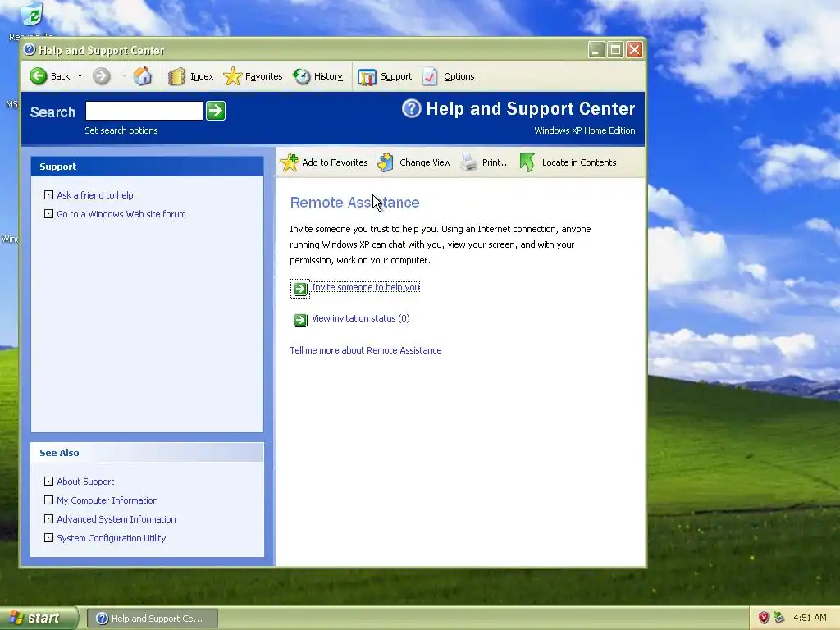Open My Computer Information link
The height and width of the screenshot is (630, 840).
pyautogui.click(x=107, y=500)
